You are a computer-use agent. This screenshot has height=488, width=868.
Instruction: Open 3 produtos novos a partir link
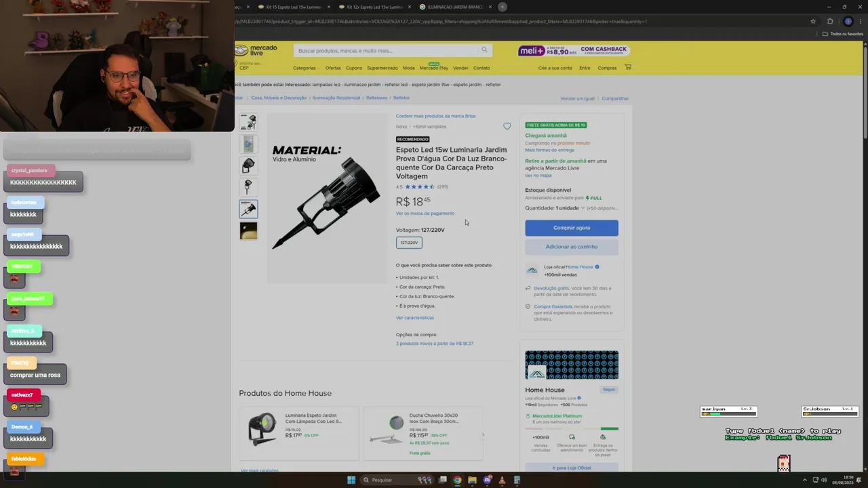coord(435,344)
